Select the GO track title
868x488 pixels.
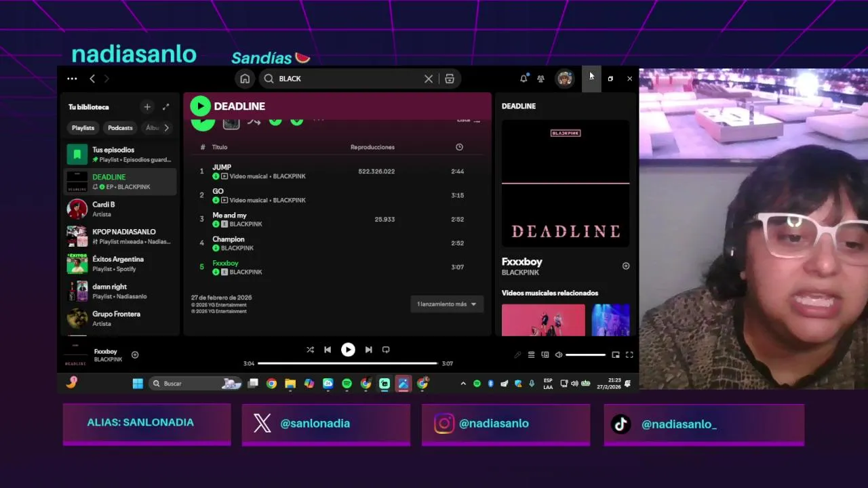tap(218, 191)
